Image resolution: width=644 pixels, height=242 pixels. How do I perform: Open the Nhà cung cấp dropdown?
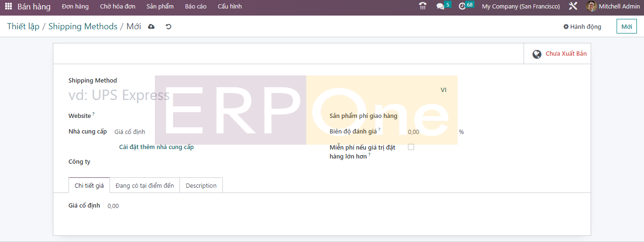point(189,132)
